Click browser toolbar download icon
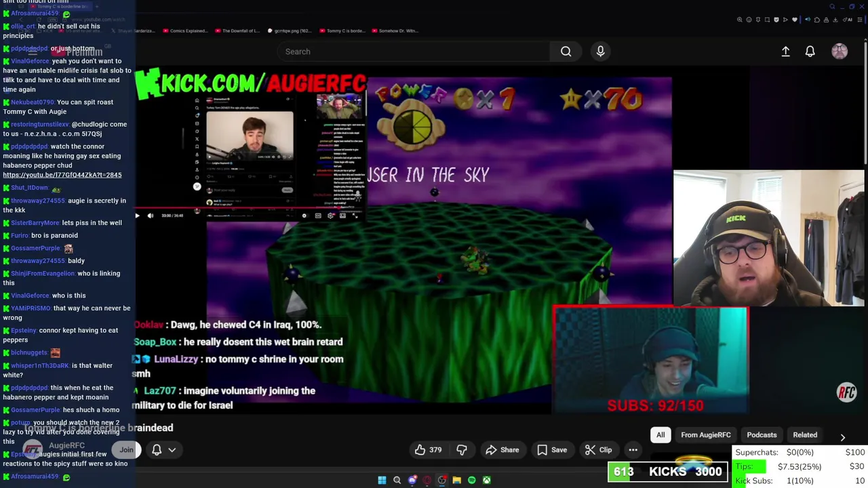The width and height of the screenshot is (868, 488). point(835,20)
